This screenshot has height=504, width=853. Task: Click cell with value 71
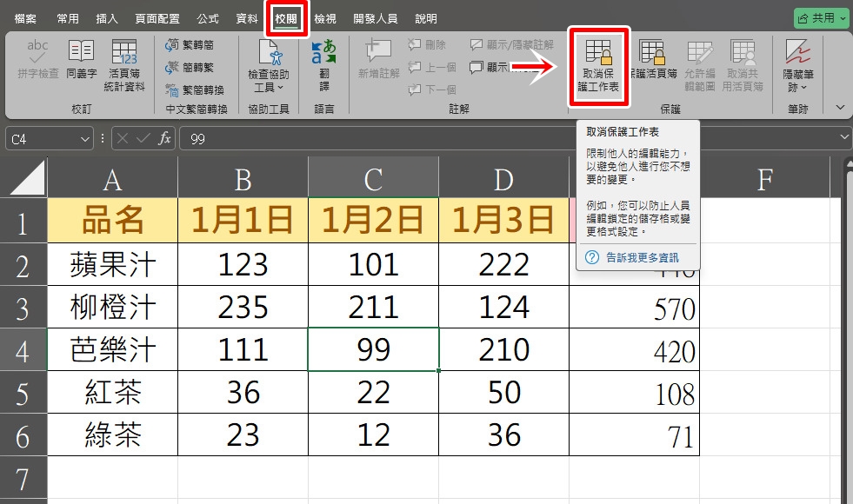click(x=634, y=434)
